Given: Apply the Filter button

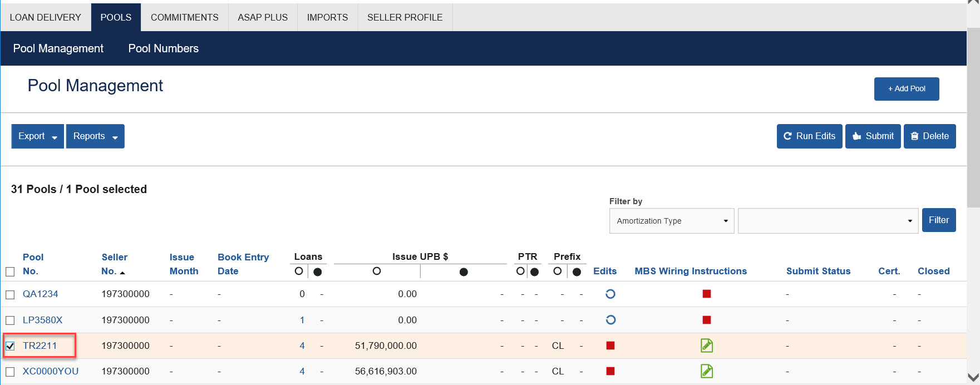Looking at the screenshot, I should (939, 220).
